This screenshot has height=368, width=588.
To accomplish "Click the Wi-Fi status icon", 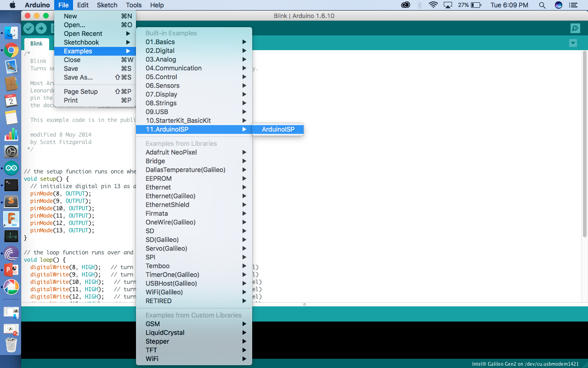I will coord(433,5).
